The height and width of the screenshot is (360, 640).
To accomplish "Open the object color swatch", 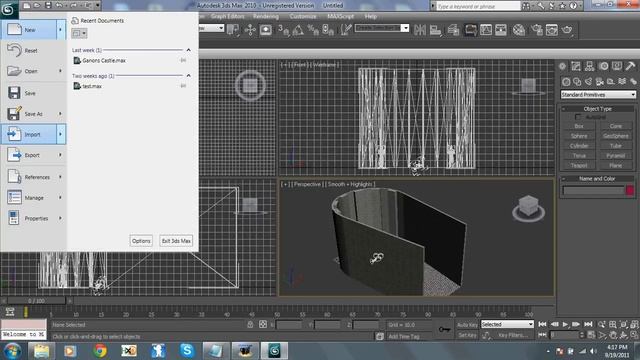I will click(x=630, y=190).
